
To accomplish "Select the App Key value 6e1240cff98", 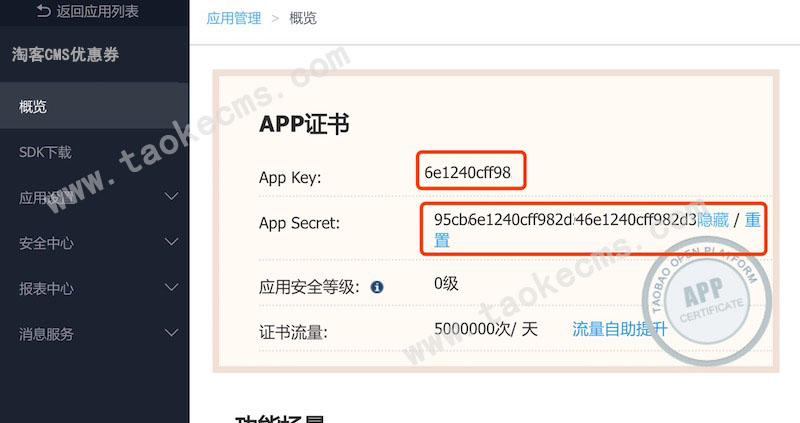I will [x=467, y=172].
